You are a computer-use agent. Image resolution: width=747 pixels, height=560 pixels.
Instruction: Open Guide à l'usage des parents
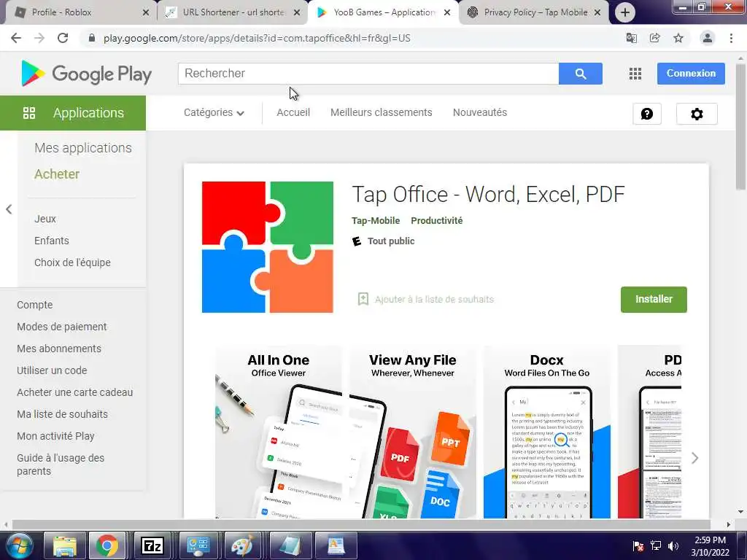pyautogui.click(x=61, y=464)
